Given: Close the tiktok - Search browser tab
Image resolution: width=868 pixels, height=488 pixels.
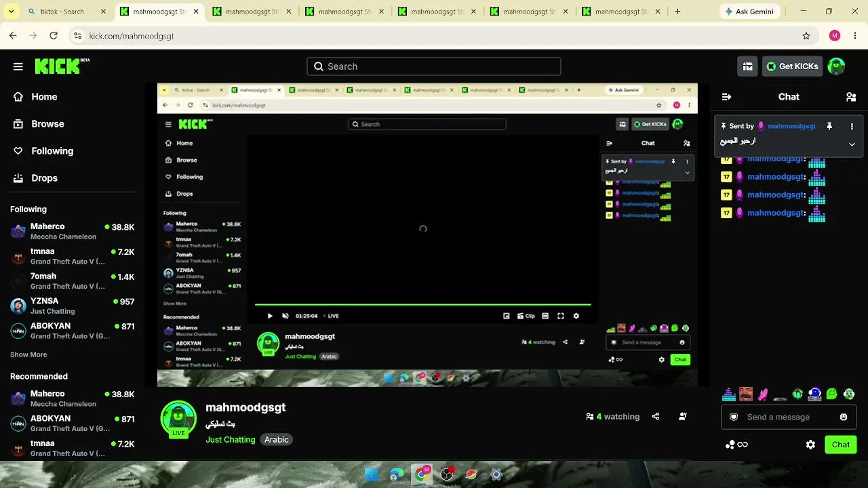Looking at the screenshot, I should point(103,12).
